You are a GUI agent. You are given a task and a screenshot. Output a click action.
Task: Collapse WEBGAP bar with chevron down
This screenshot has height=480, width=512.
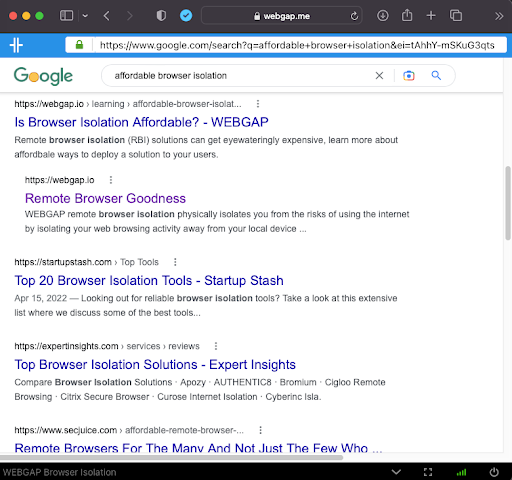tap(396, 472)
